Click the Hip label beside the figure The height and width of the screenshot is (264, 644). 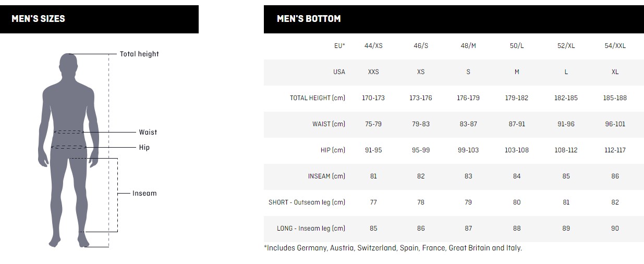[144, 148]
